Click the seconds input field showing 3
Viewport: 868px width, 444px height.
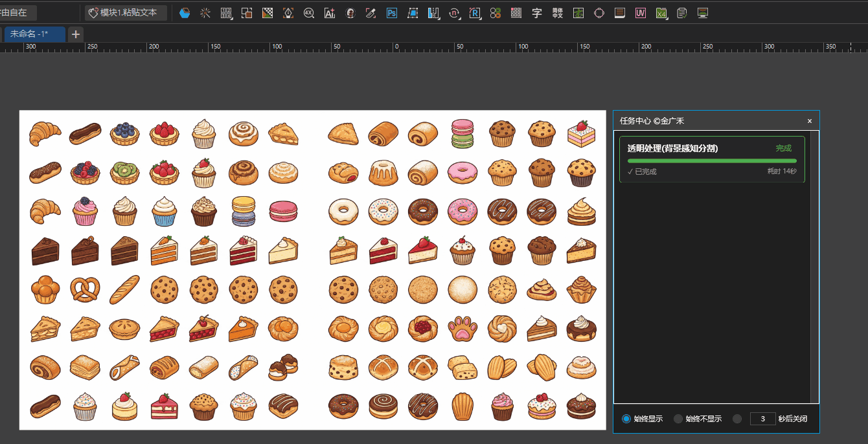762,419
